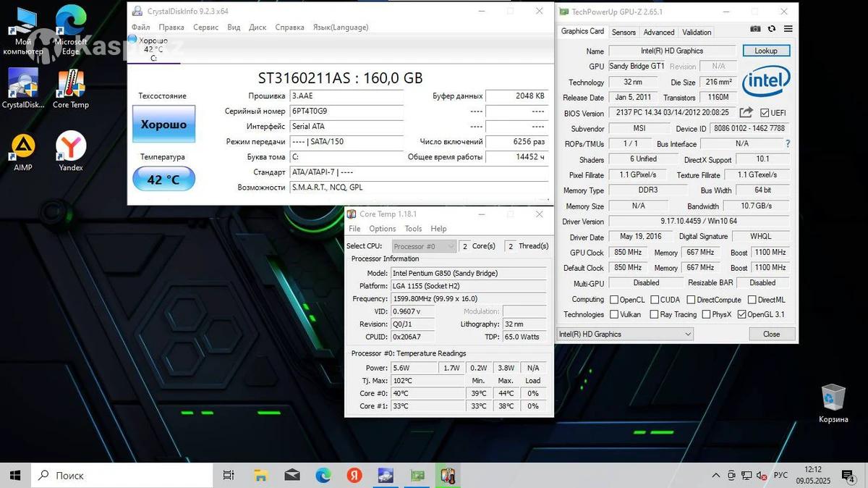Select the Graphics Card tab
Viewport: 868px width, 488px height.
(x=582, y=31)
